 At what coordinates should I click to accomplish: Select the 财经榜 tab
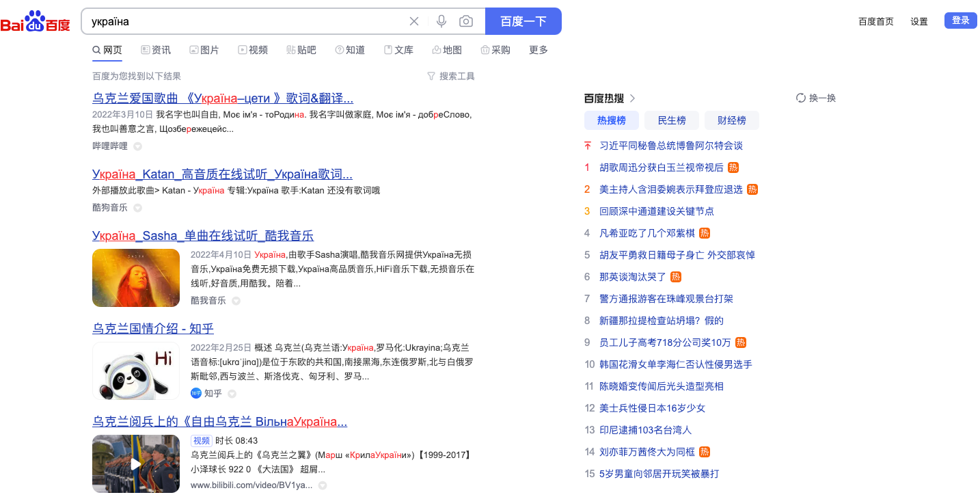coord(732,120)
